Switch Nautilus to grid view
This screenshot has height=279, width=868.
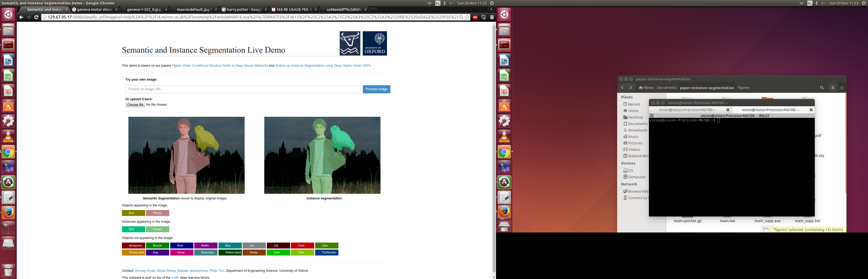click(x=842, y=88)
